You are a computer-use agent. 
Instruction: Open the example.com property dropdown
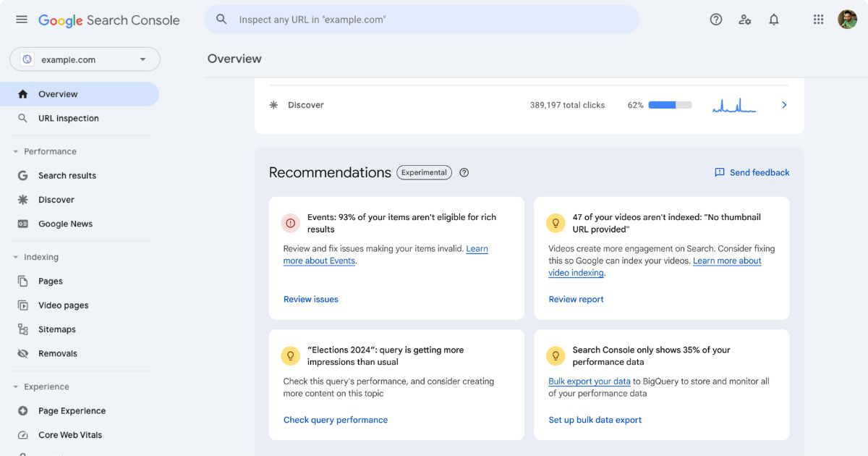click(85, 59)
